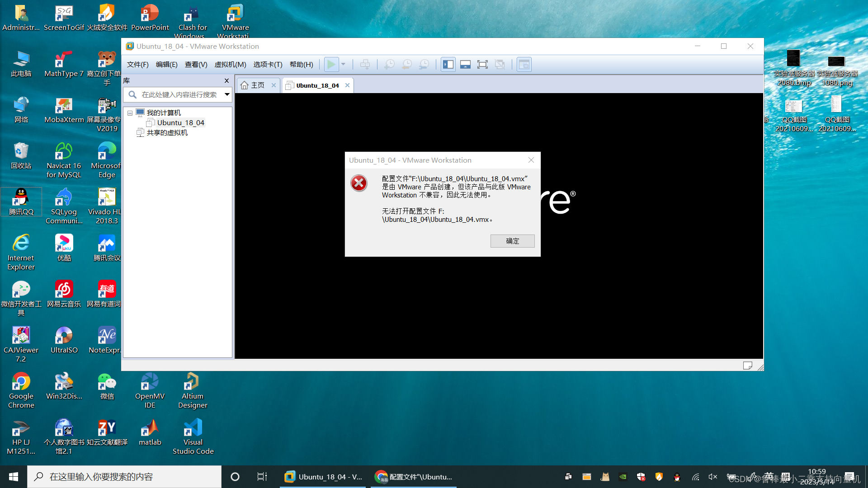
Task: Click the taskbar search box
Action: pos(124,477)
